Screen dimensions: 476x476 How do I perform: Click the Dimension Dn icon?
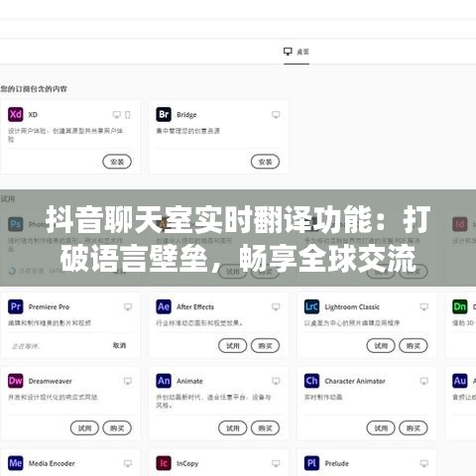(x=460, y=306)
